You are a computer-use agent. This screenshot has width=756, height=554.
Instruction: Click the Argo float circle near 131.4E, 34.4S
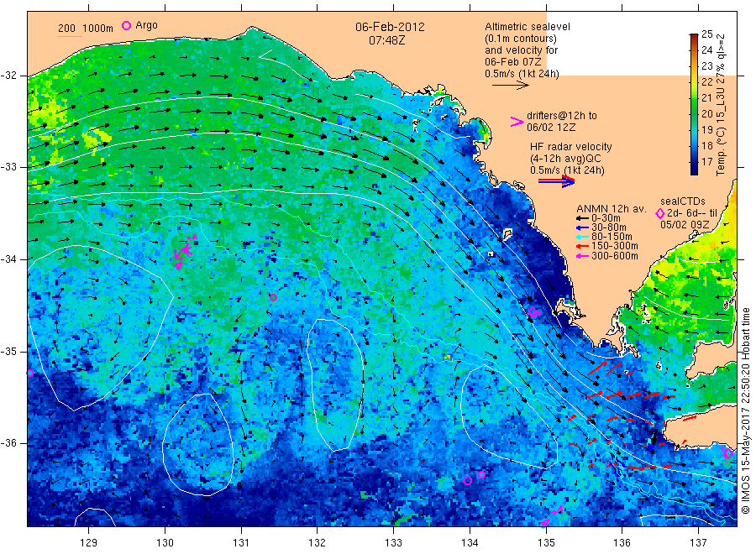click(x=273, y=297)
